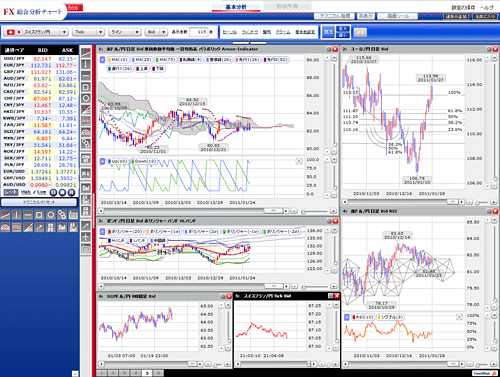Open the Bid price type dropdown
Screen dimensions: 500x377
156,32
